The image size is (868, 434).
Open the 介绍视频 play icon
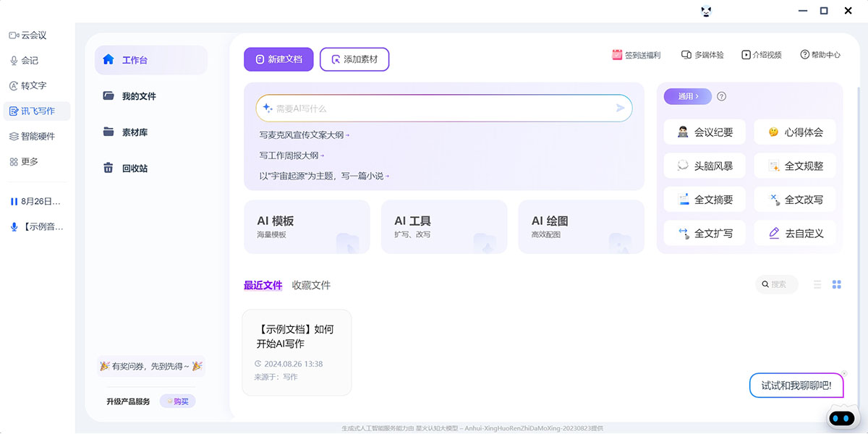pyautogui.click(x=746, y=55)
